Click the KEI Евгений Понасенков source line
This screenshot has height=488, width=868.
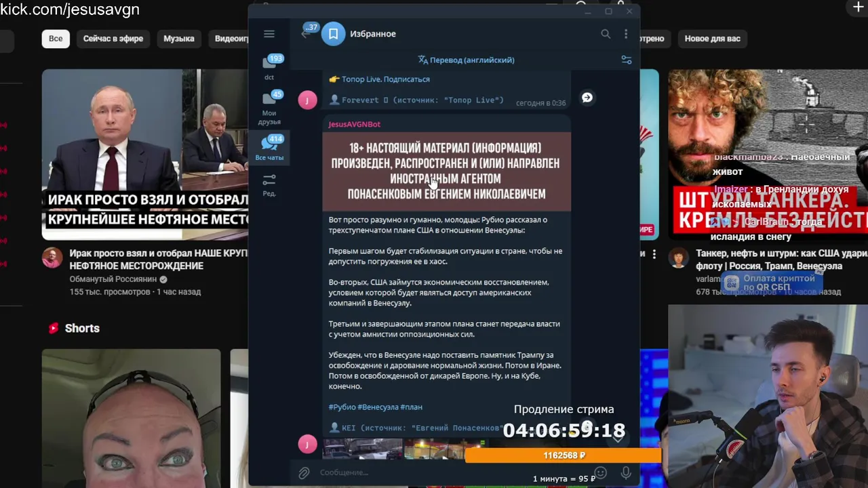(x=416, y=428)
